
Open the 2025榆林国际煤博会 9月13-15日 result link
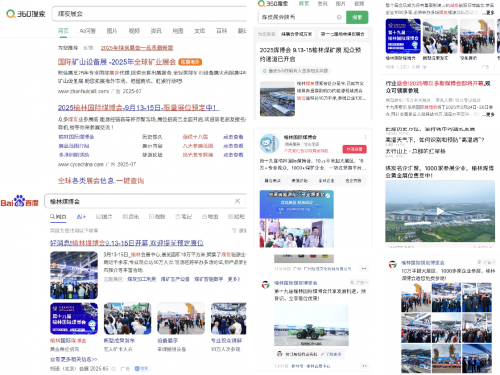(138, 108)
